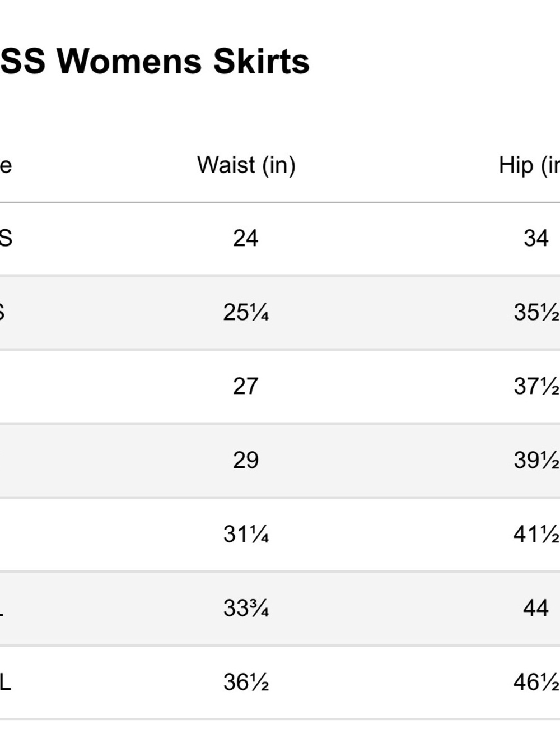Click waist value 31¼
560x747 pixels.
coord(246,534)
